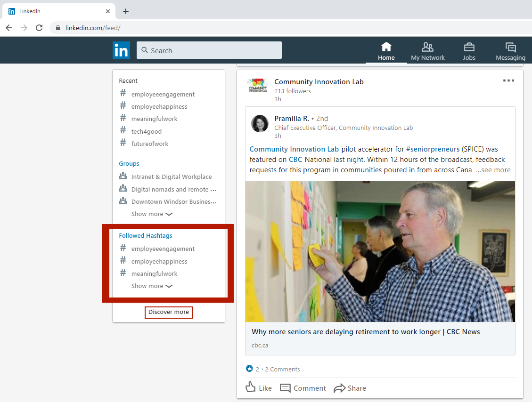Viewport: 532px width, 402px height.
Task: Open the Home feed icon
Action: click(x=386, y=47)
